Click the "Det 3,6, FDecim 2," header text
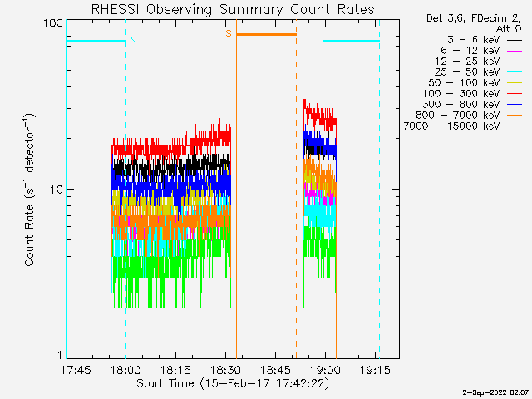The width and height of the screenshot is (532, 399). [474, 18]
